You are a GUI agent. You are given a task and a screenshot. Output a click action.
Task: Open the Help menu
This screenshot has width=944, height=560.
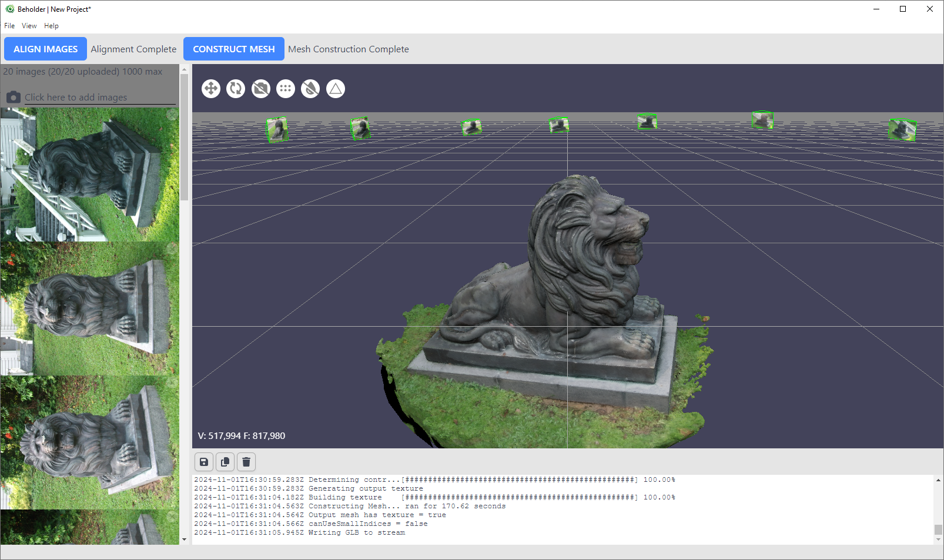pyautogui.click(x=51, y=26)
